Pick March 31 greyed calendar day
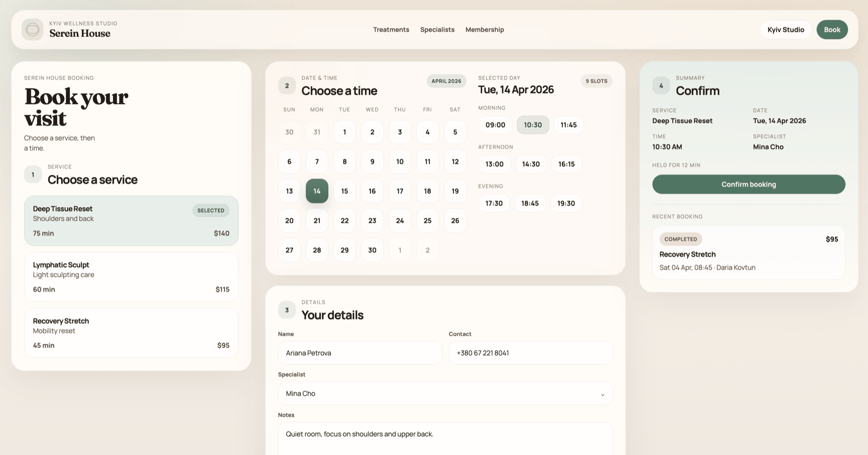Screen dimensions: 868x455 coord(317,132)
